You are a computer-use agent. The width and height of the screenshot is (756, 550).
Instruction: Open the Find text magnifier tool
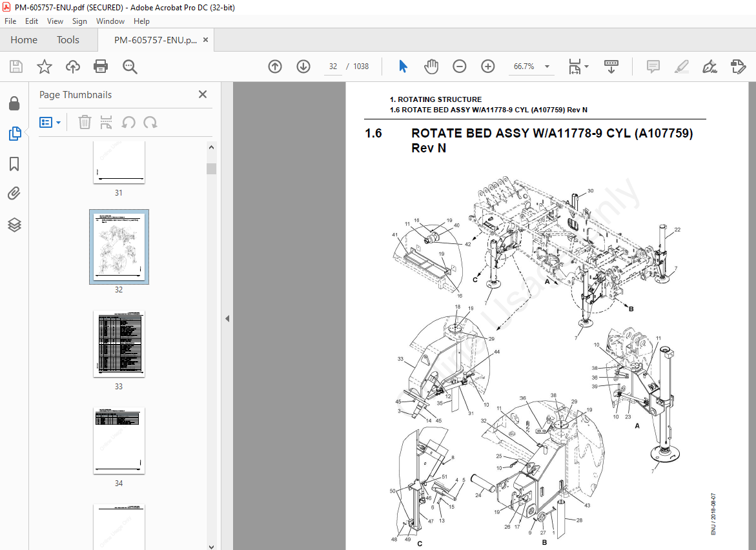(x=130, y=66)
